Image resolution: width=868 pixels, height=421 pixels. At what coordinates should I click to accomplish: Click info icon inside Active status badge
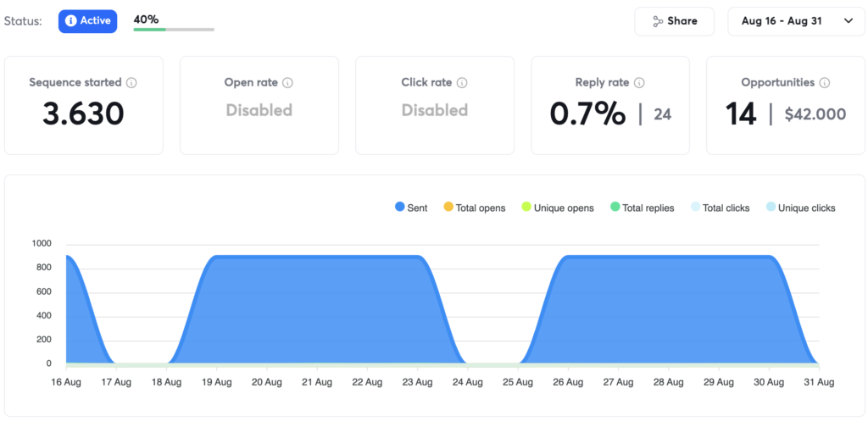coord(71,21)
